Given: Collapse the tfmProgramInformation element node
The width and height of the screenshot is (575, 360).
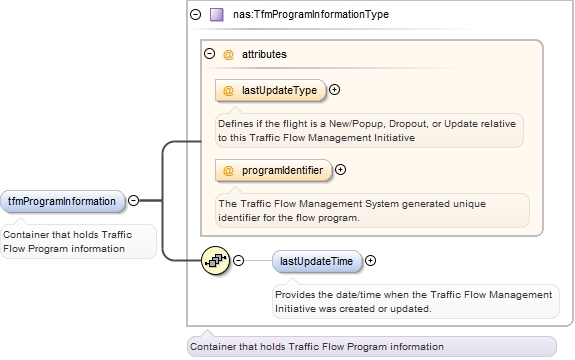Looking at the screenshot, I should [x=133, y=201].
